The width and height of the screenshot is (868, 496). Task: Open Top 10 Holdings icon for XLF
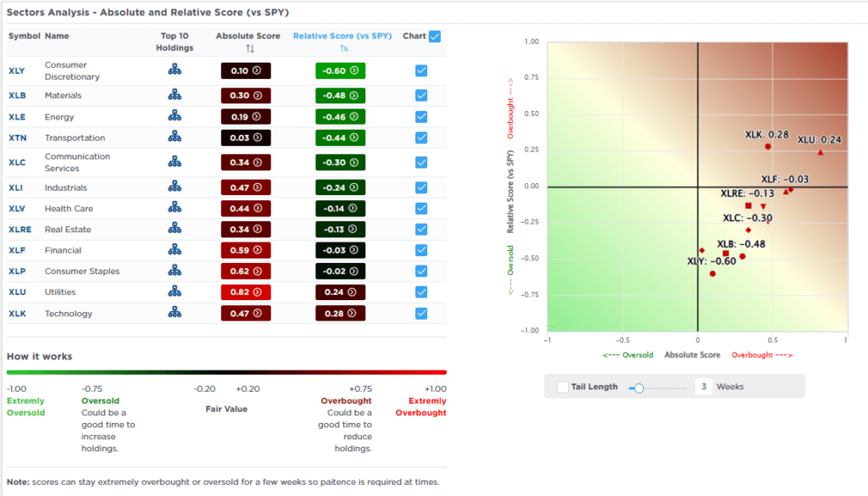tap(175, 249)
